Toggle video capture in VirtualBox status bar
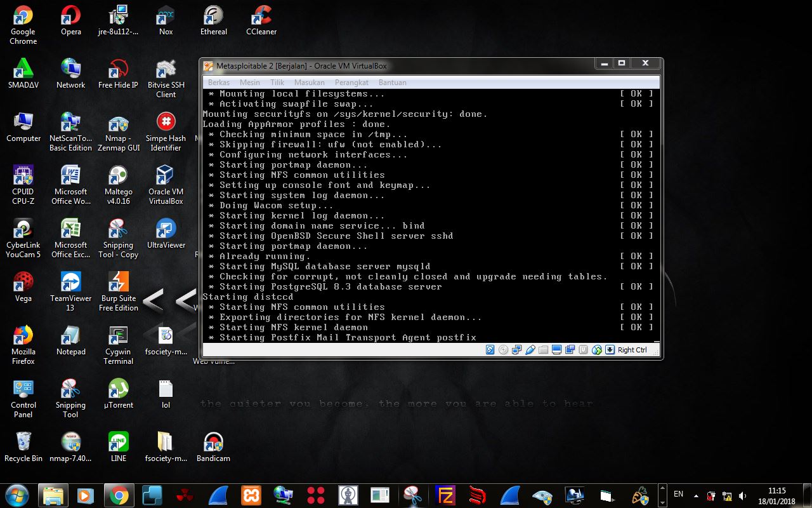 (x=569, y=349)
